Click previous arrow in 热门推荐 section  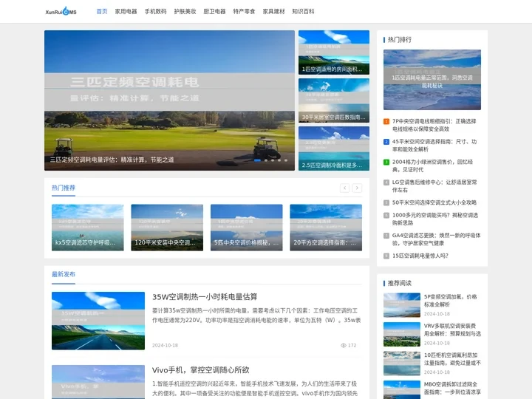click(344, 188)
